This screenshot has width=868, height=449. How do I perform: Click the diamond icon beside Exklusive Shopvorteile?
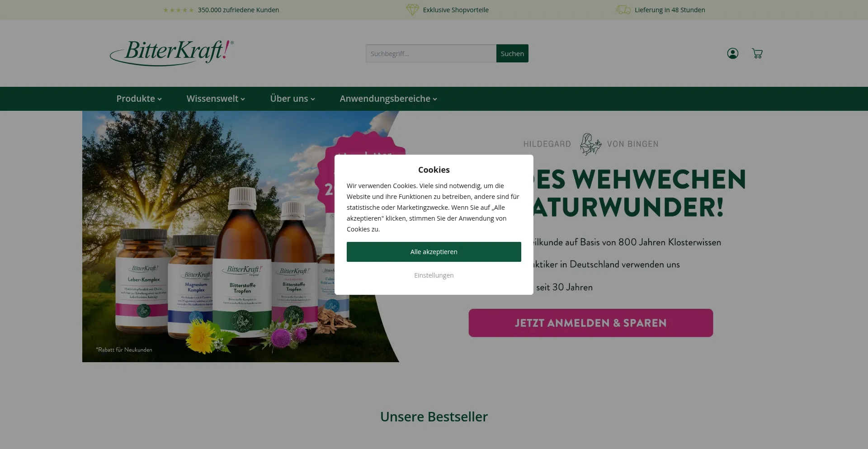click(x=412, y=9)
